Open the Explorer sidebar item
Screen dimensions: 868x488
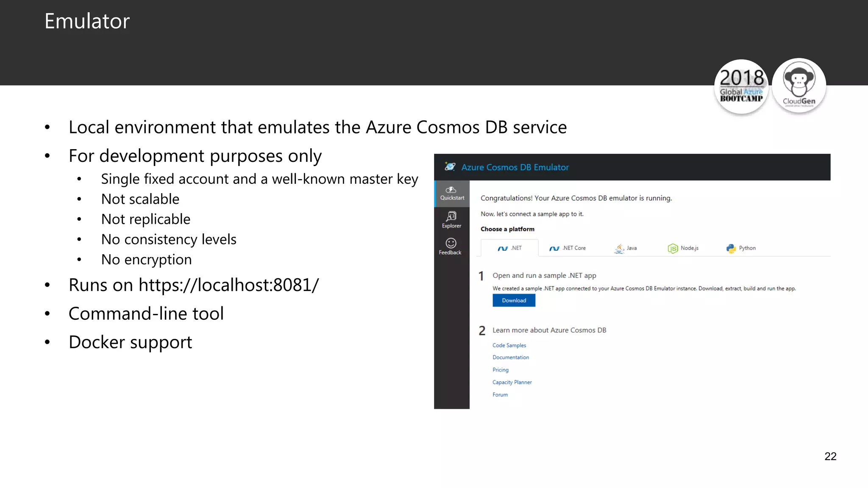click(x=451, y=220)
